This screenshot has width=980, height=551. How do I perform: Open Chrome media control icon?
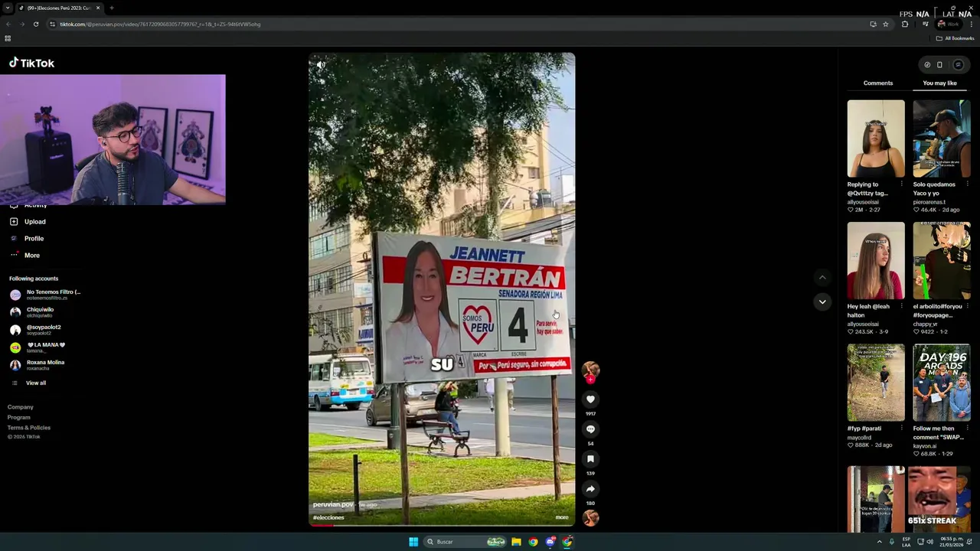click(x=925, y=24)
